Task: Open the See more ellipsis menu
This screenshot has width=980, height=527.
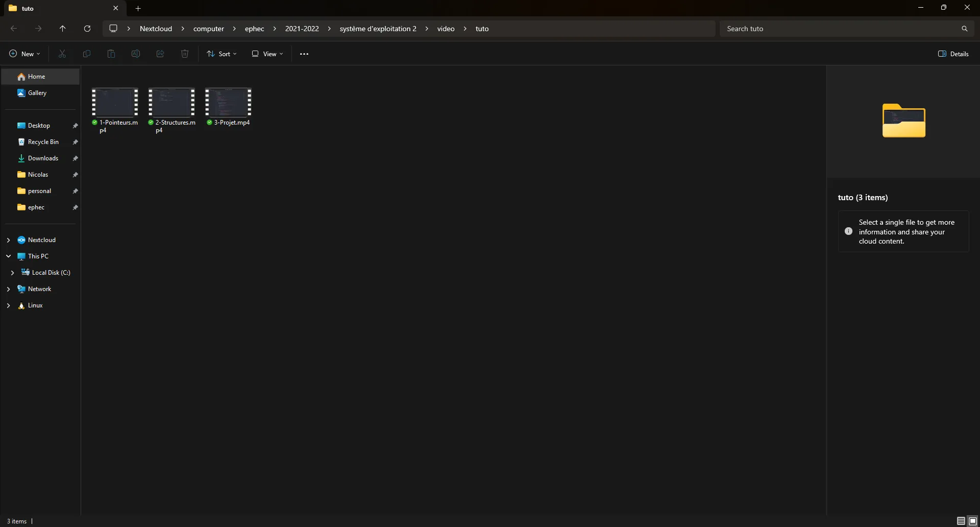Action: 304,54
